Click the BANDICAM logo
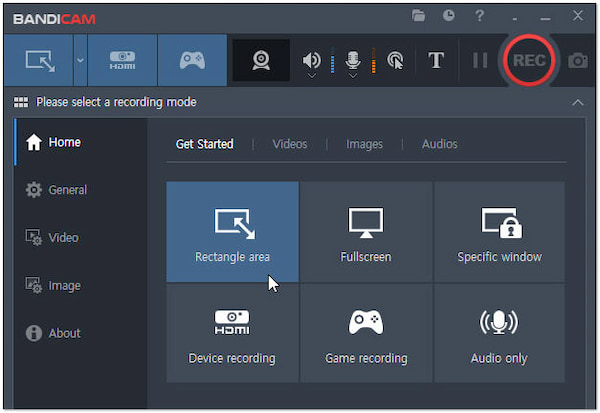The height and width of the screenshot is (413, 600). click(x=54, y=19)
